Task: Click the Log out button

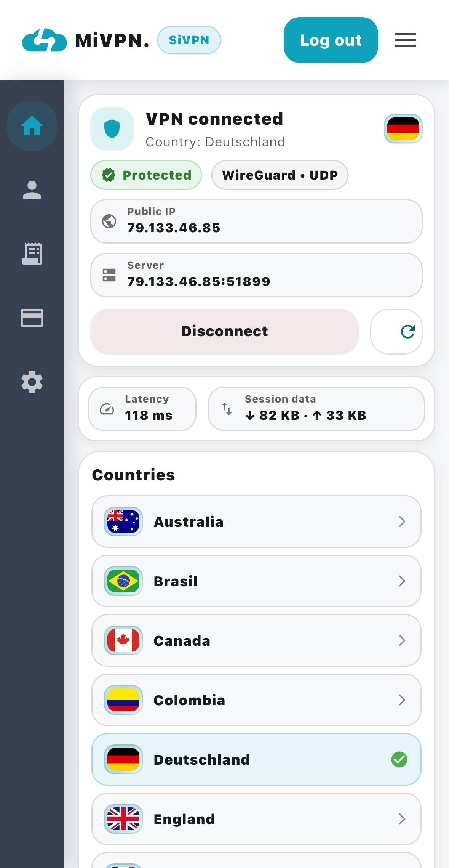Action: (331, 40)
